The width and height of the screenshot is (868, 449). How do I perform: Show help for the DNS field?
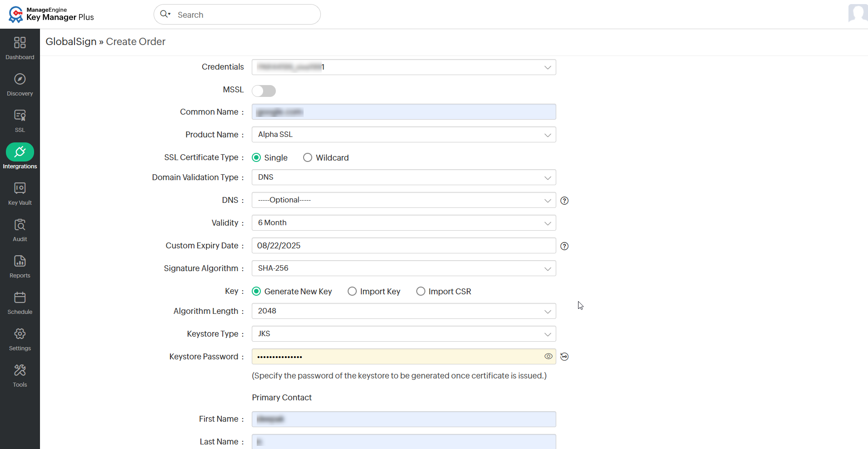(564, 201)
